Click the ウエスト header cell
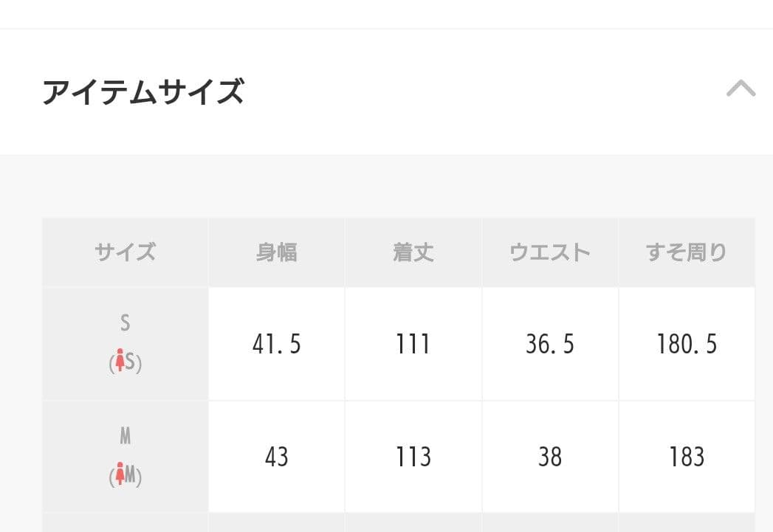The height and width of the screenshot is (532, 773). pyautogui.click(x=550, y=252)
